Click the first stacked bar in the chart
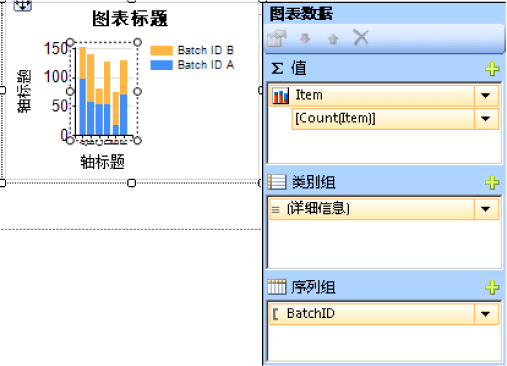 click(82, 91)
